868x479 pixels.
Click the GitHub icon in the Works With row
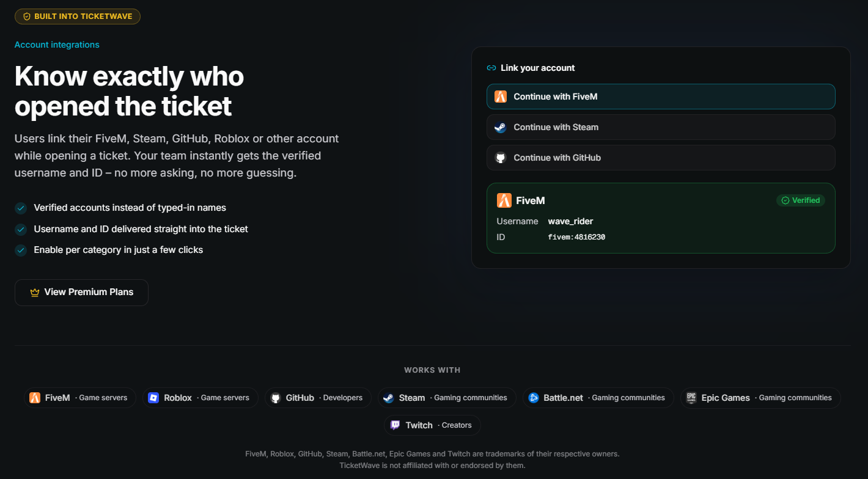(x=276, y=398)
